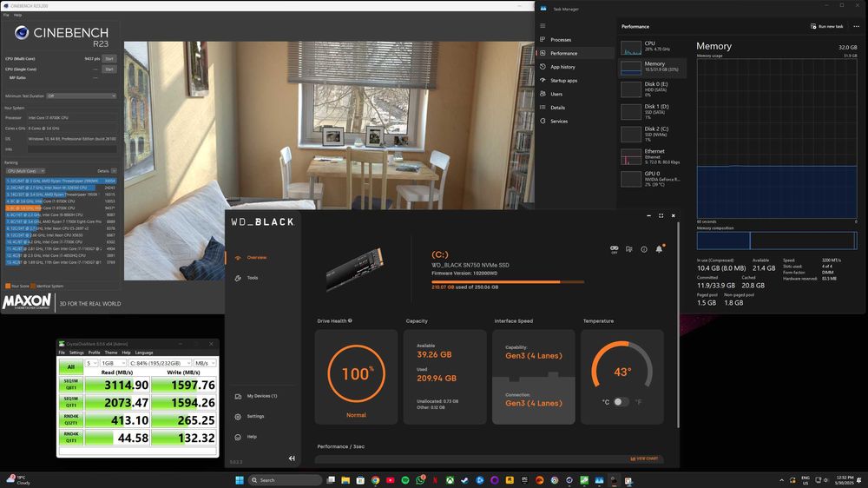Run the SEQ1M Q8T1 test in CrystalDiskMark
Screen dimensions: 868x488
pos(71,385)
